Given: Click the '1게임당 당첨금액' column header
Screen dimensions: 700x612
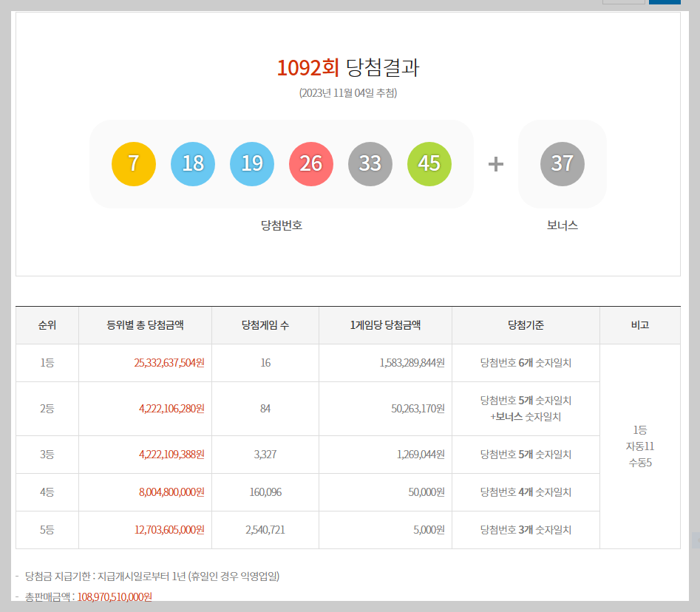Looking at the screenshot, I should coord(385,325).
